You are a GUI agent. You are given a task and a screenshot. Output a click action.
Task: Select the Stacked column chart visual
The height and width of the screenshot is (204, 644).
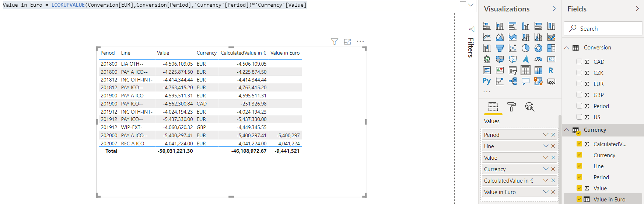[500, 26]
